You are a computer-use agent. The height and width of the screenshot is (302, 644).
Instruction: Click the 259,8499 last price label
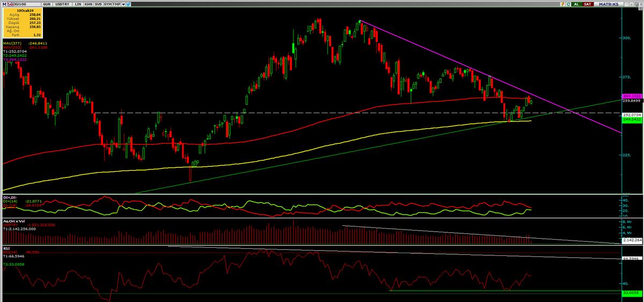(x=631, y=100)
